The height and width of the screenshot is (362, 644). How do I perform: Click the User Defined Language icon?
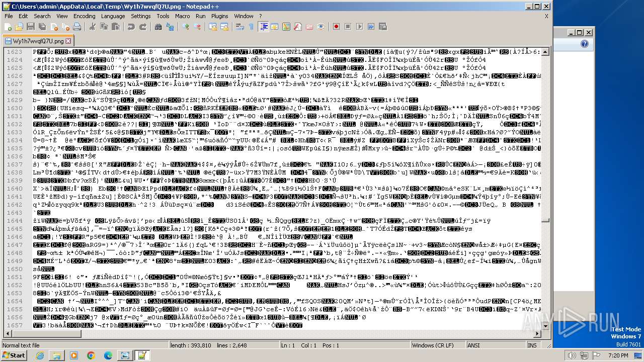(275, 27)
